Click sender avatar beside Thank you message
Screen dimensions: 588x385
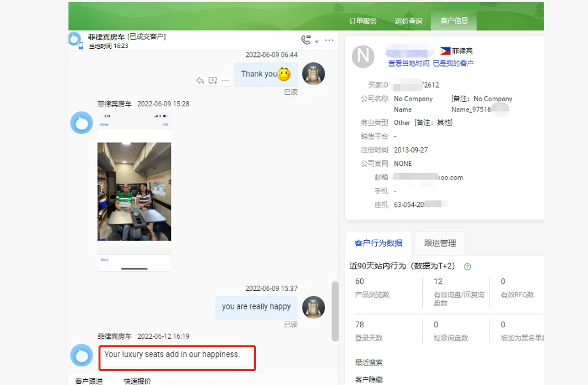(x=314, y=74)
